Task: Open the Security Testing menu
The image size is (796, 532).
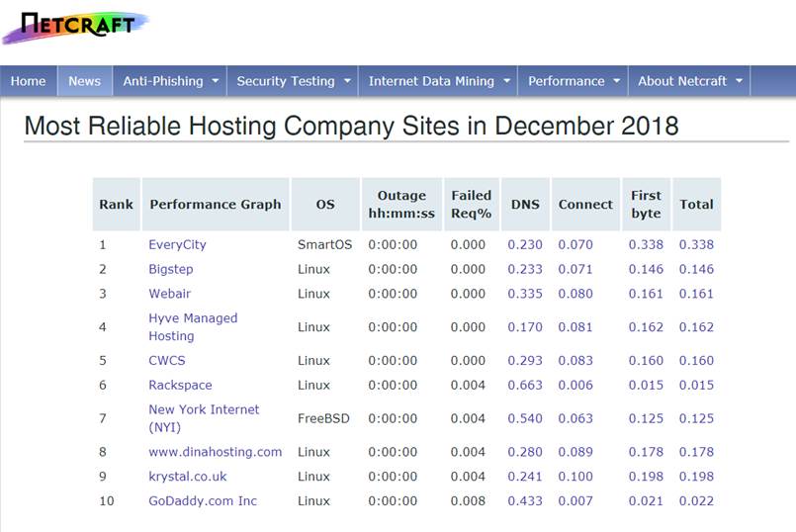Action: pos(293,81)
